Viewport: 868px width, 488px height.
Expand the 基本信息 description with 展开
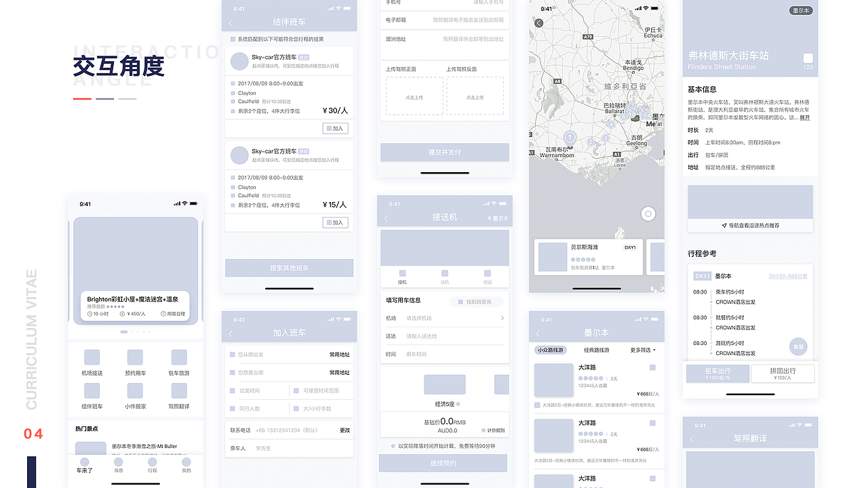coord(804,117)
